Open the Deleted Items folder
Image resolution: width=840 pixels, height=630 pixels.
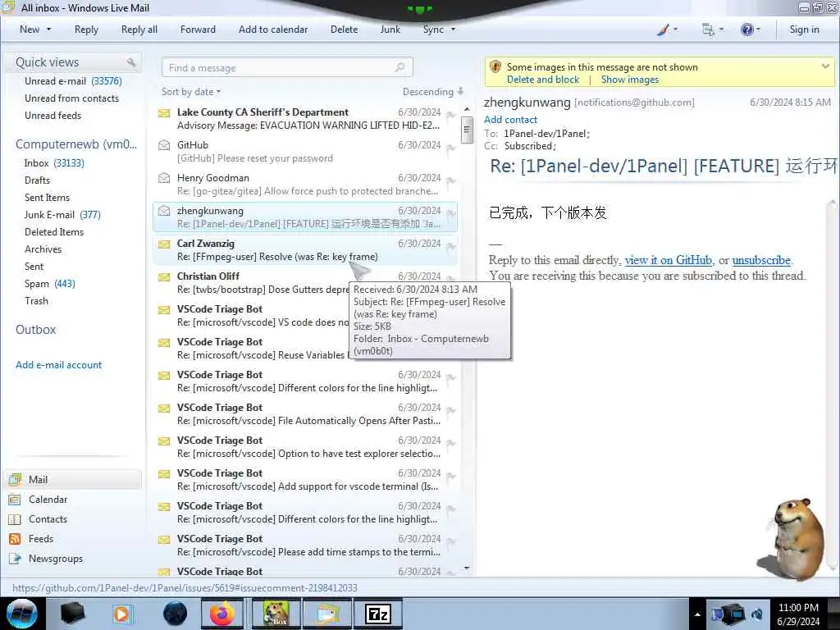coord(54,232)
